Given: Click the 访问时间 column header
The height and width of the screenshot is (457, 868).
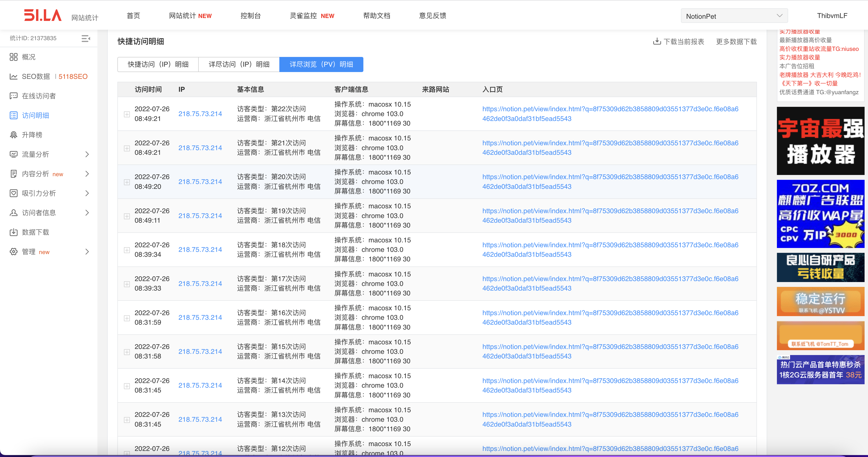Looking at the screenshot, I should [x=148, y=89].
